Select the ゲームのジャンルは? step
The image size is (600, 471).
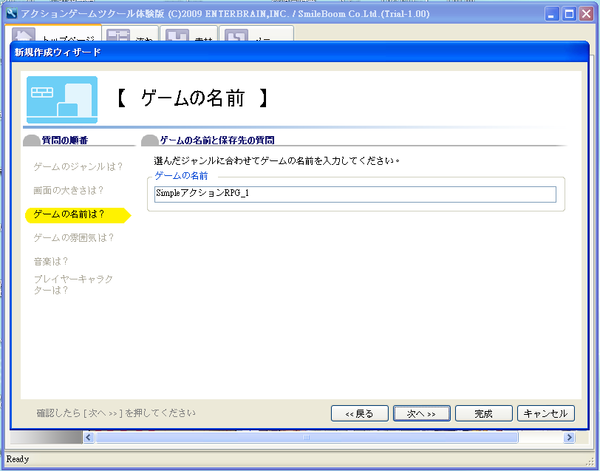(78, 167)
